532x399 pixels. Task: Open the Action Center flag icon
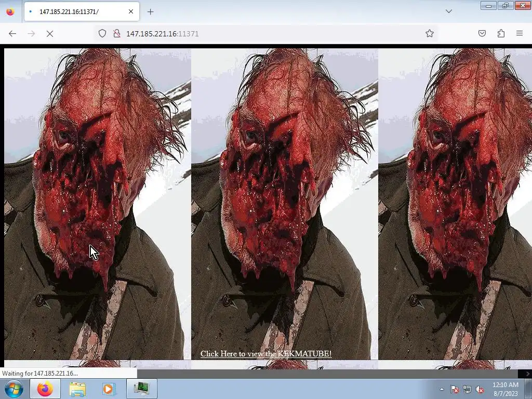[455, 390]
